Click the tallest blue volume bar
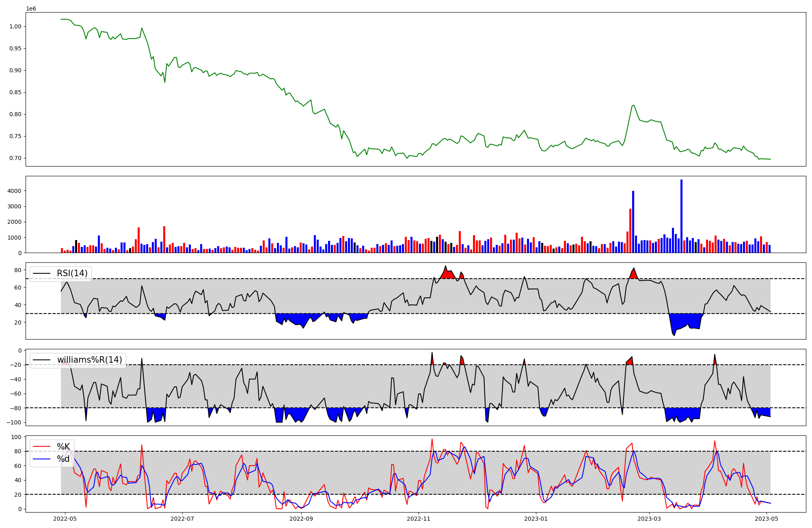 click(x=681, y=215)
